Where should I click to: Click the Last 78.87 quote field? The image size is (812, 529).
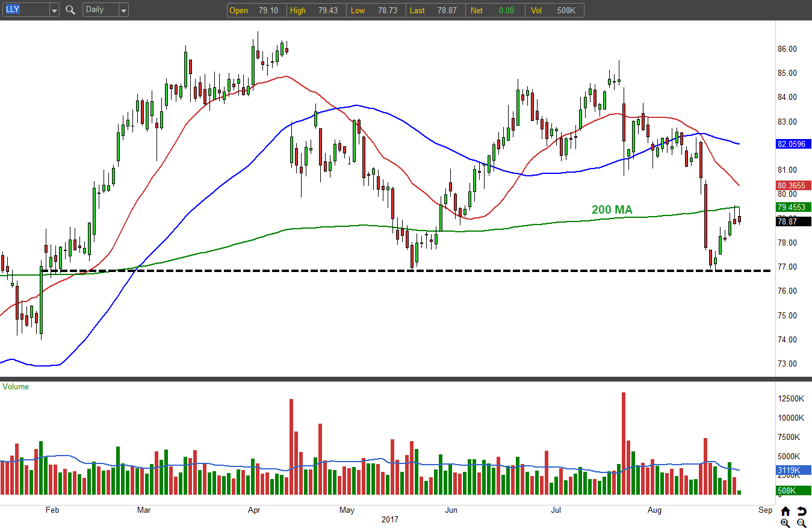pyautogui.click(x=436, y=10)
